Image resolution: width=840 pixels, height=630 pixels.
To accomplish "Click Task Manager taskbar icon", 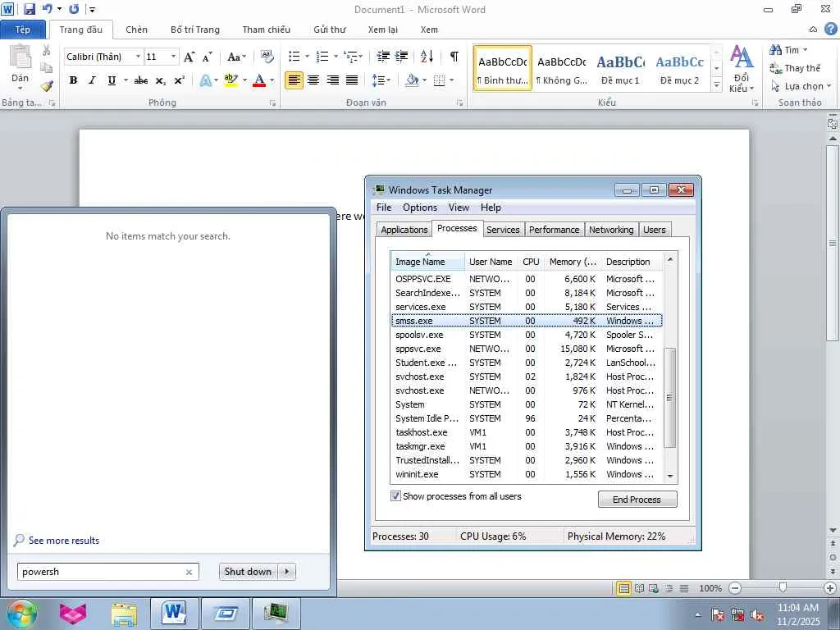I will pos(276,614).
